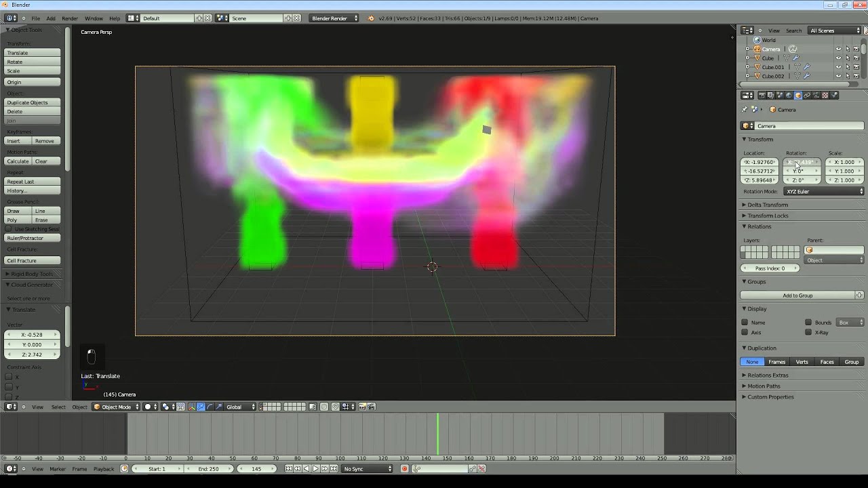Enable the Bounds display checkbox
Viewport: 868px width, 488px height.
808,323
